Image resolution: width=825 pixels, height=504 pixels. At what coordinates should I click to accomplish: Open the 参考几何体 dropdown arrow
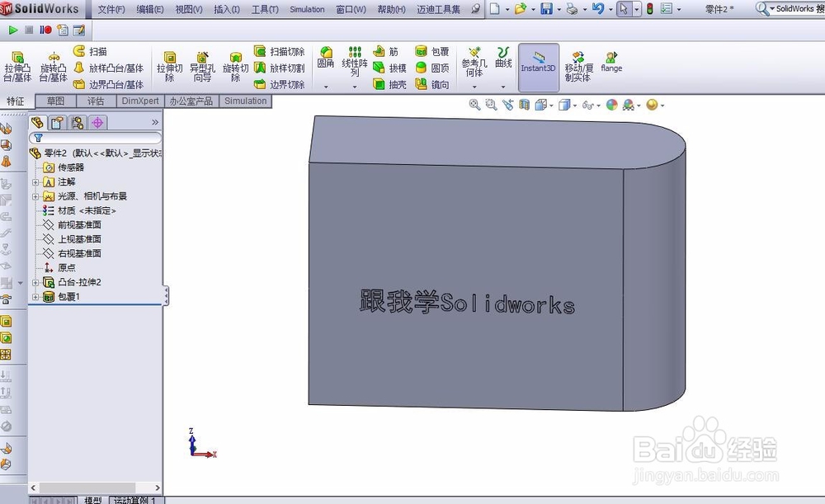(x=474, y=87)
